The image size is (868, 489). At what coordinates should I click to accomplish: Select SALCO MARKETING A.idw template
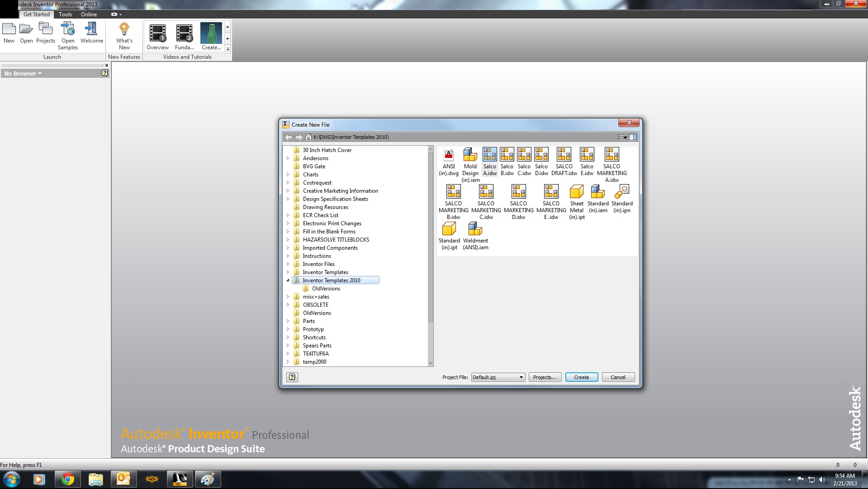(612, 165)
